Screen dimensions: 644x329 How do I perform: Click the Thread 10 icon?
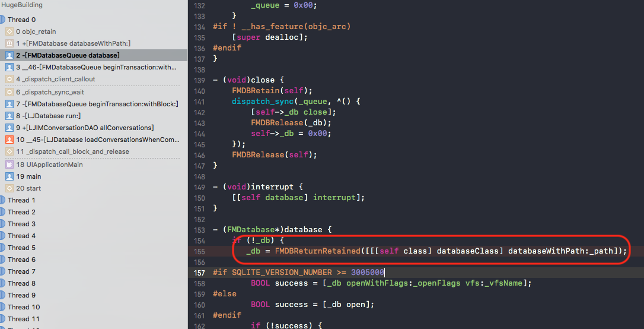(2, 307)
